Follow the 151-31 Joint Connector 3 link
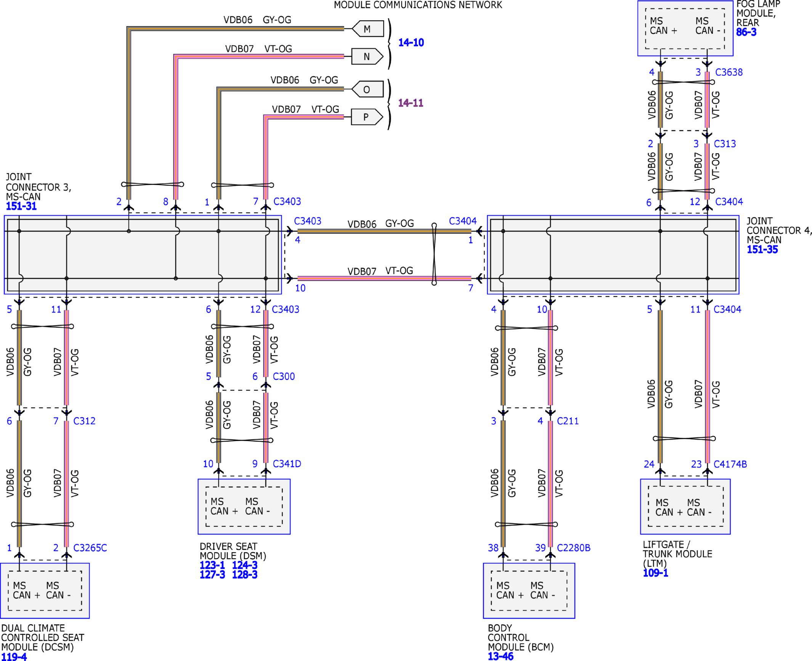Image resolution: width=812 pixels, height=661 pixels. click(21, 206)
